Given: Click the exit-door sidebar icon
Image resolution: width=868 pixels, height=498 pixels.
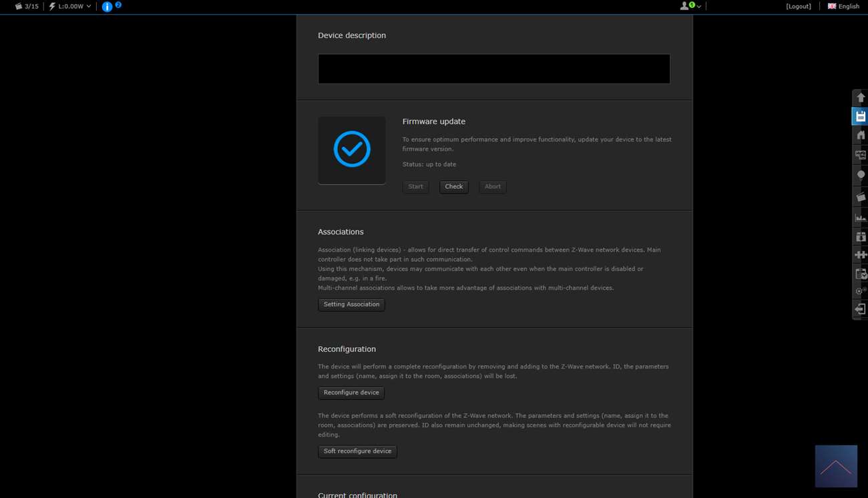Looking at the screenshot, I should pos(860,309).
